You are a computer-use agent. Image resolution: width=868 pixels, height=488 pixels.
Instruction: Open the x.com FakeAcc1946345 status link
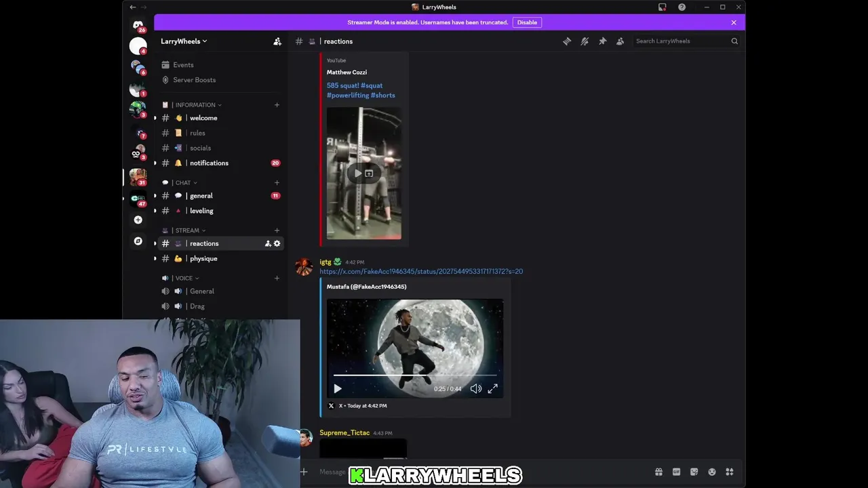(x=421, y=271)
